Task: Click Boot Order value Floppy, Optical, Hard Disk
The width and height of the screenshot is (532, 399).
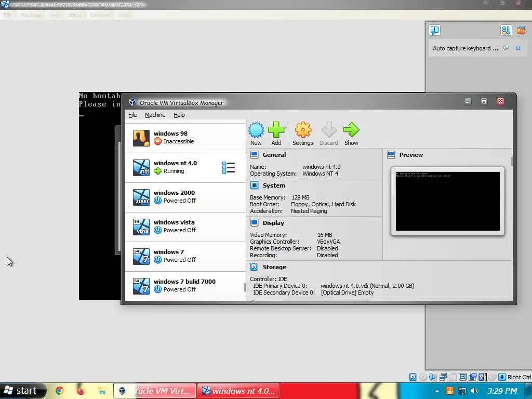Action: 323,204
